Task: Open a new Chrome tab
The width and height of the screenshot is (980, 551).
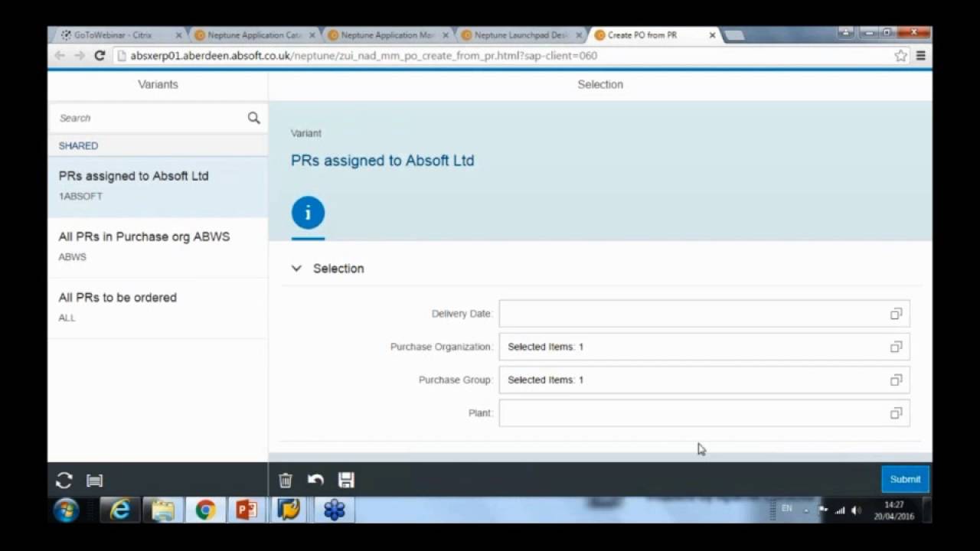Action: (x=733, y=35)
